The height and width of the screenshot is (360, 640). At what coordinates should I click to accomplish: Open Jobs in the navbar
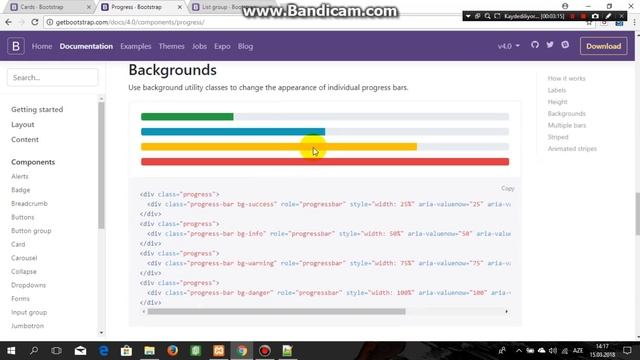pos(199,46)
